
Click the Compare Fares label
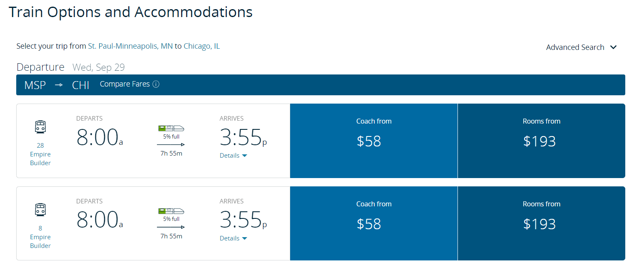pos(124,84)
